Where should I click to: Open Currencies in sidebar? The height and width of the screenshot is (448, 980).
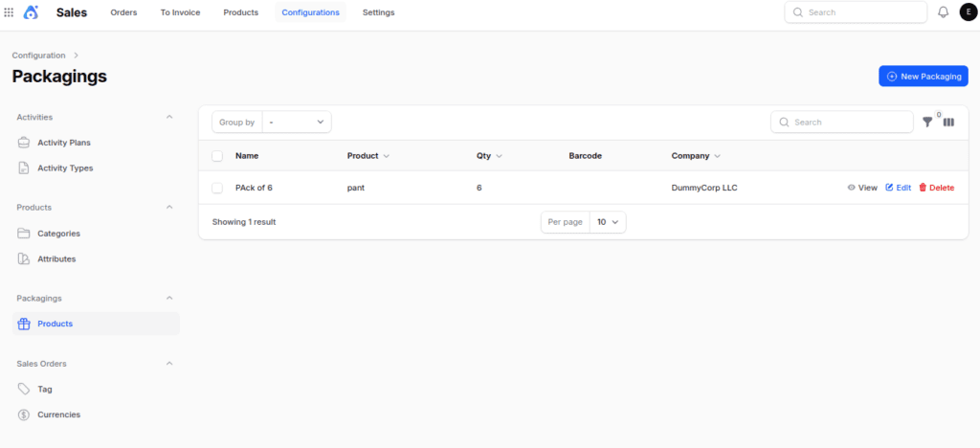point(96,414)
